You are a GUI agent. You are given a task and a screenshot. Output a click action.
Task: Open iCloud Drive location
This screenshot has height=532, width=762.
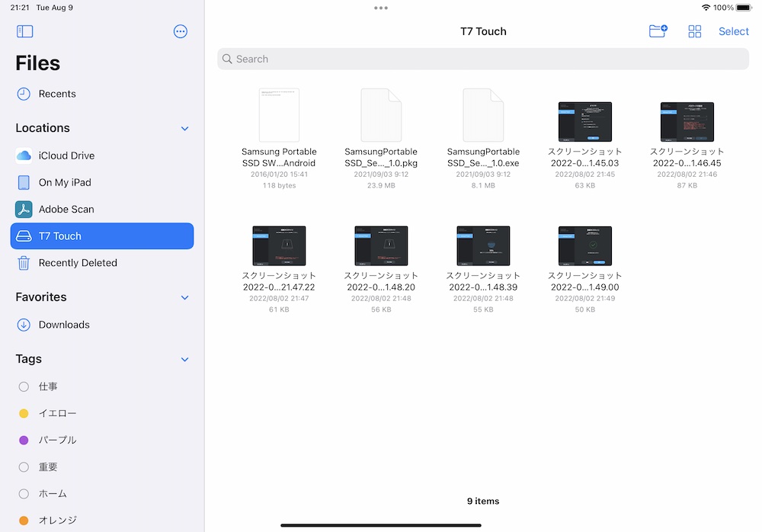[101, 155]
